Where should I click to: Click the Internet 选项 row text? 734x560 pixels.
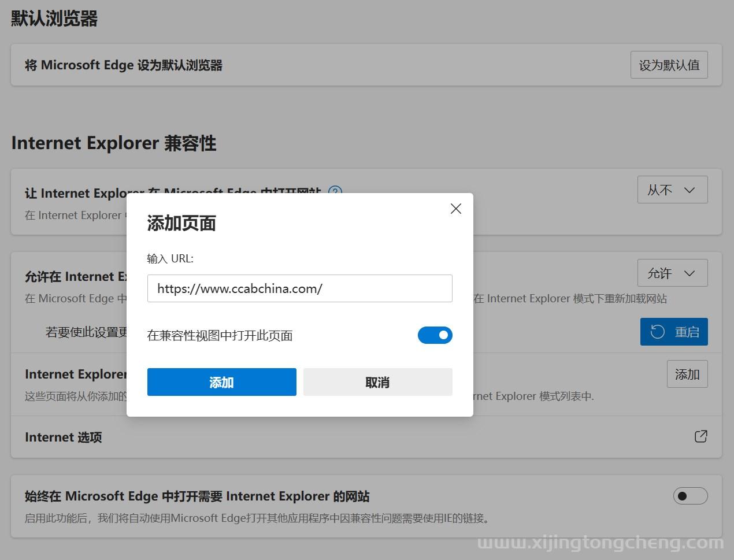coord(64,437)
